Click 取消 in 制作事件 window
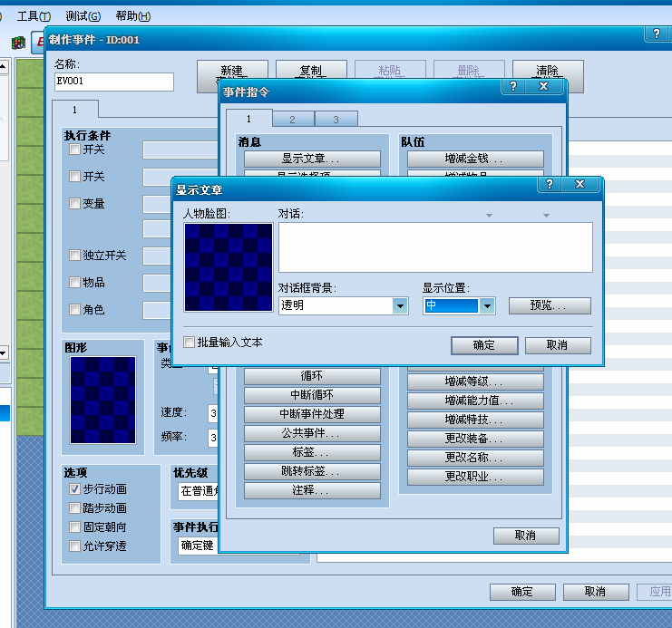The height and width of the screenshot is (628, 672). pyautogui.click(x=596, y=592)
